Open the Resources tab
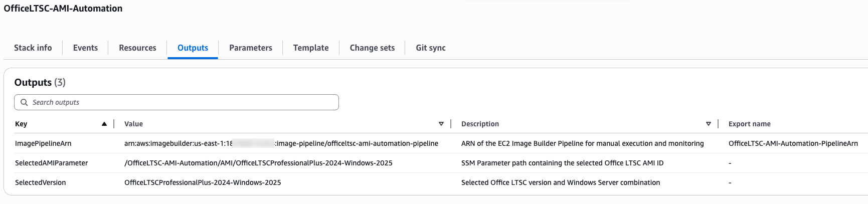 [x=137, y=48]
